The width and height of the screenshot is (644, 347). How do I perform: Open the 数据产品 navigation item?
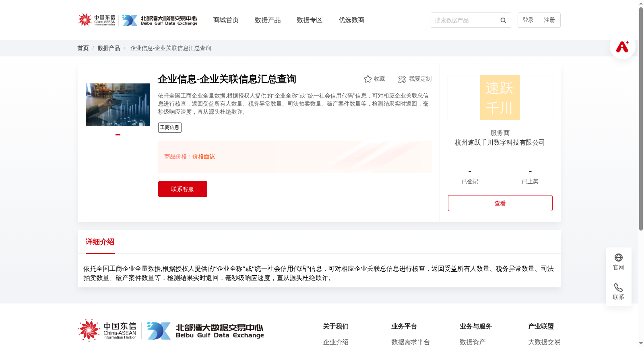tap(268, 20)
